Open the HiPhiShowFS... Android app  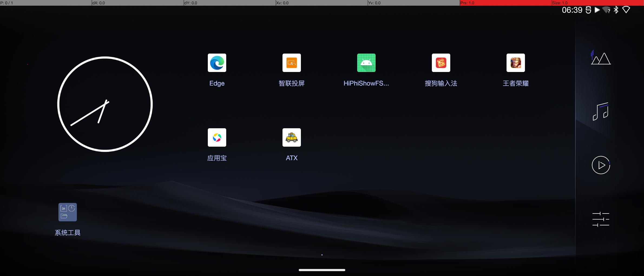[366, 63]
